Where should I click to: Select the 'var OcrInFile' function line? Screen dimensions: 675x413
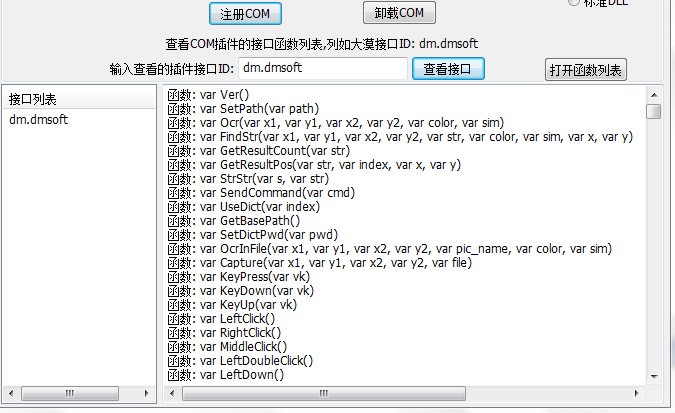coord(390,248)
